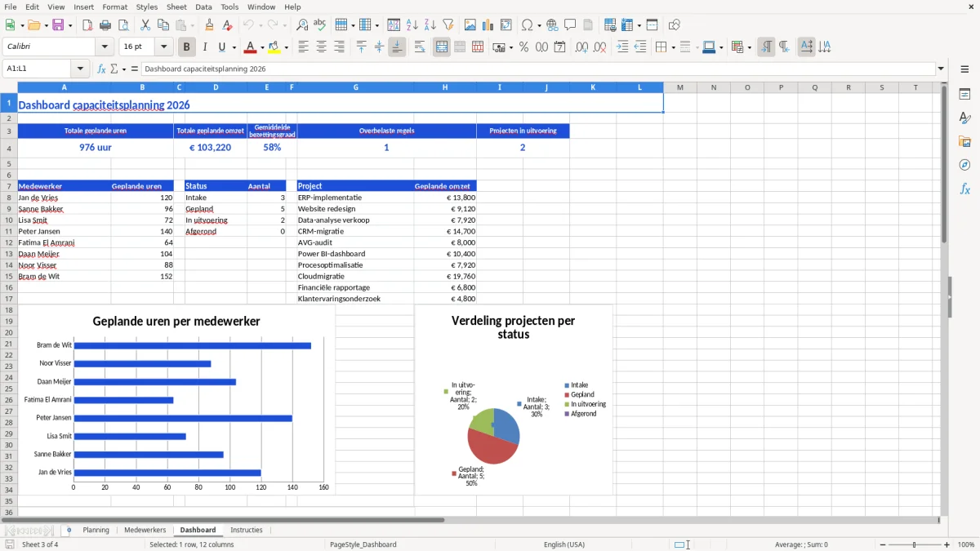Clear direct formatting icon
This screenshot has width=980, height=551.
click(227, 25)
